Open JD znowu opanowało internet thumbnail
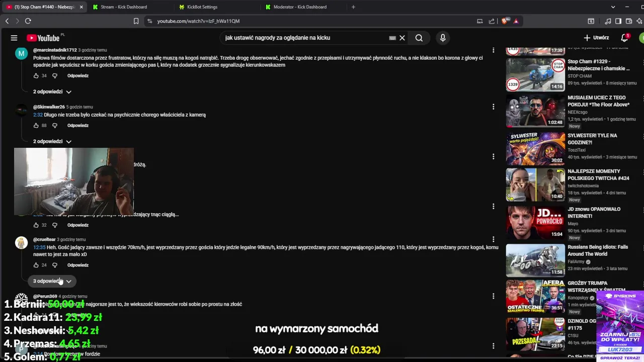This screenshot has height=362, width=644. [535, 222]
